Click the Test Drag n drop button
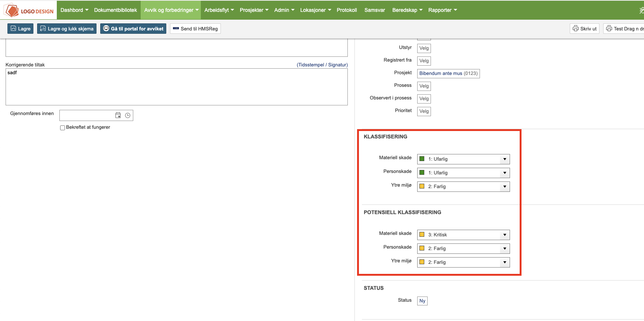 click(x=625, y=29)
